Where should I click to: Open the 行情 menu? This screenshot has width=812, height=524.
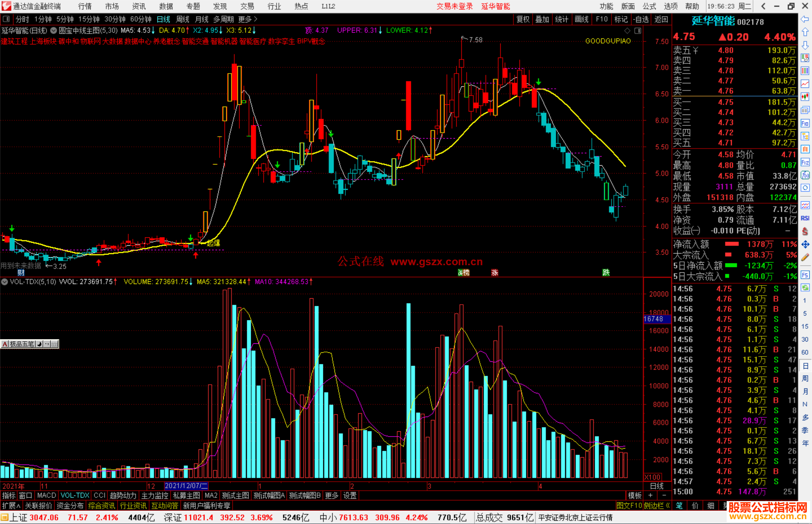(85, 6)
